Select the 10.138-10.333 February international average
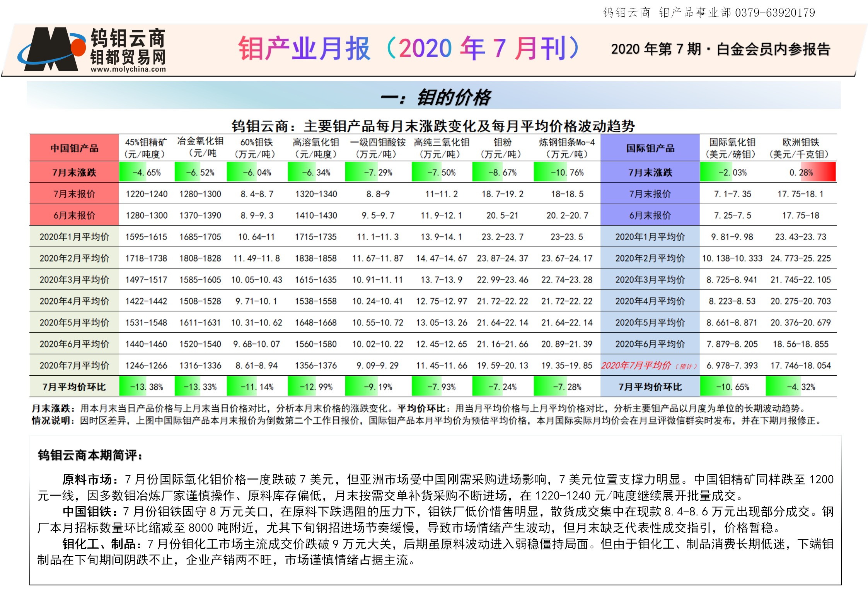This screenshot has width=868, height=614. tap(732, 258)
